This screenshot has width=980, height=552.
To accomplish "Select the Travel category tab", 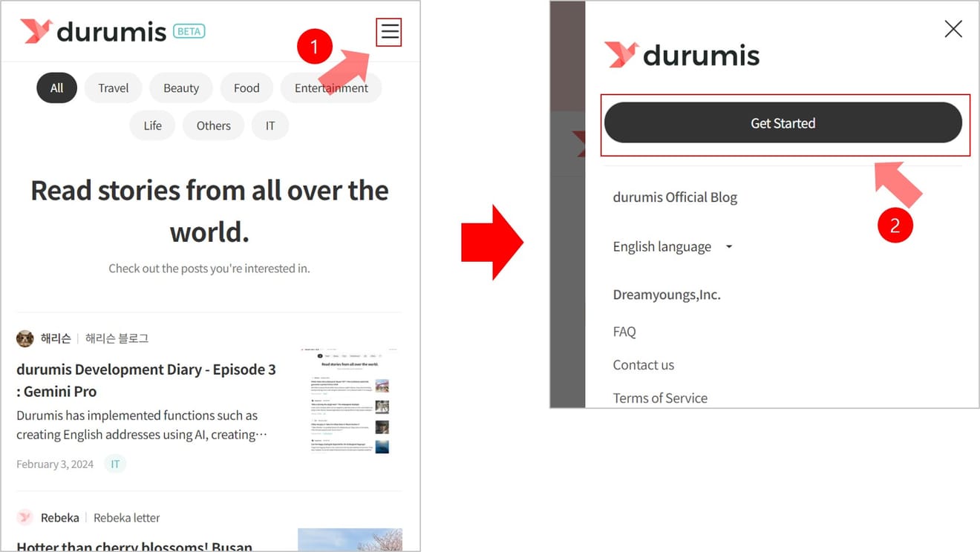I will pyautogui.click(x=114, y=88).
